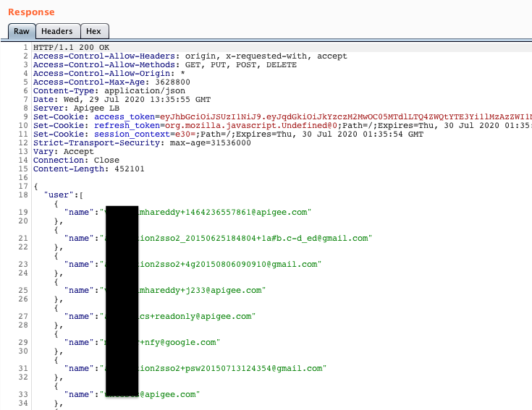The width and height of the screenshot is (532, 410).
Task: Open the Headers tab
Action: click(56, 31)
